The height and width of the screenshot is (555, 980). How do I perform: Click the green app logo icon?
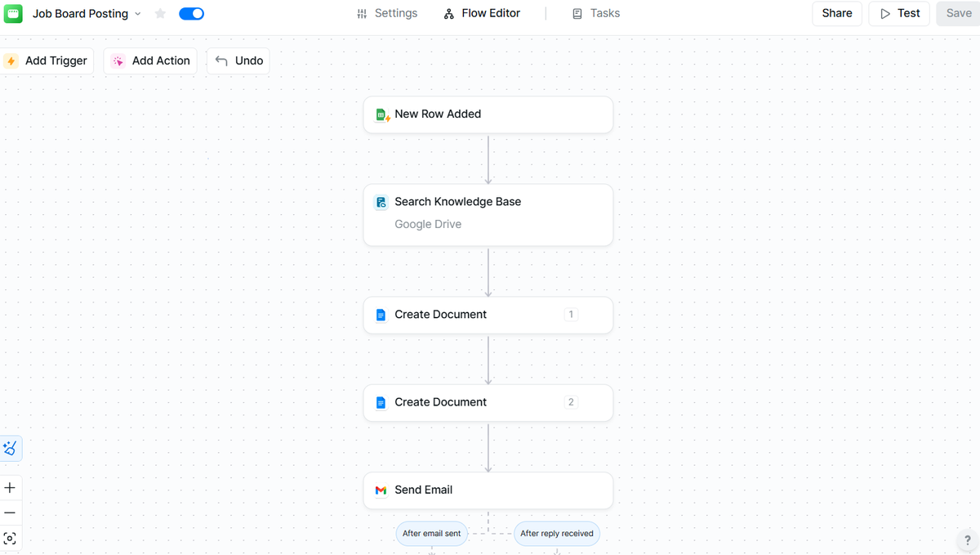coord(13,13)
